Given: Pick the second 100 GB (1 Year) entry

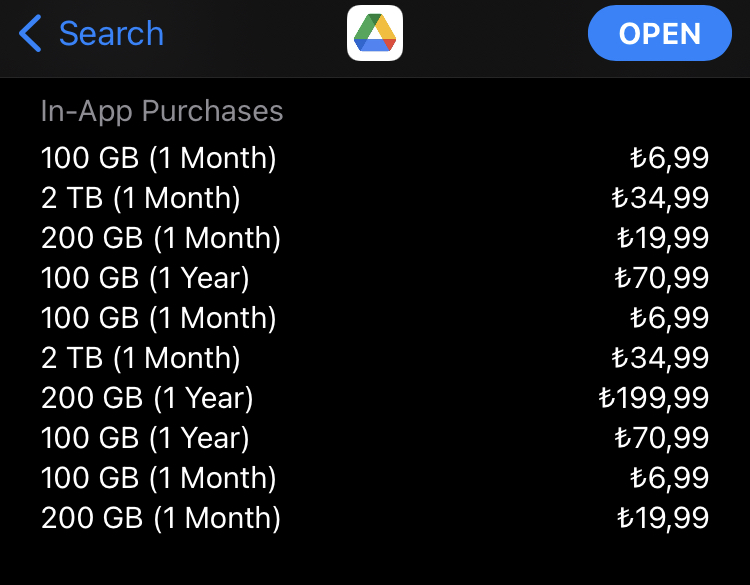Looking at the screenshot, I should [375, 438].
